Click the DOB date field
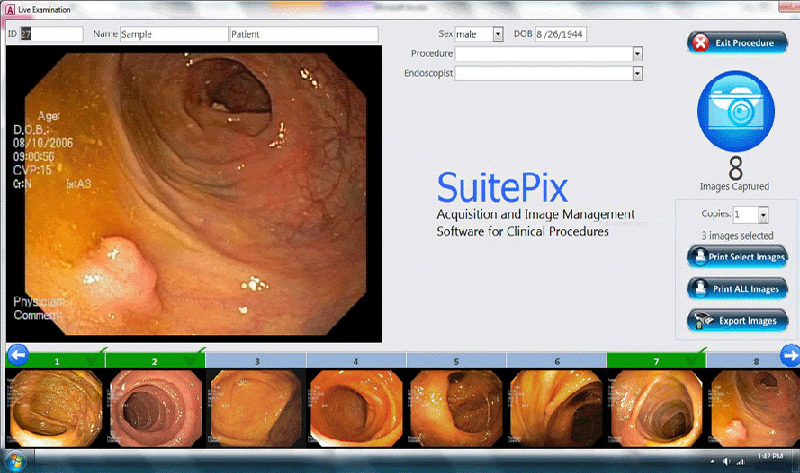800x473 pixels. tap(560, 34)
